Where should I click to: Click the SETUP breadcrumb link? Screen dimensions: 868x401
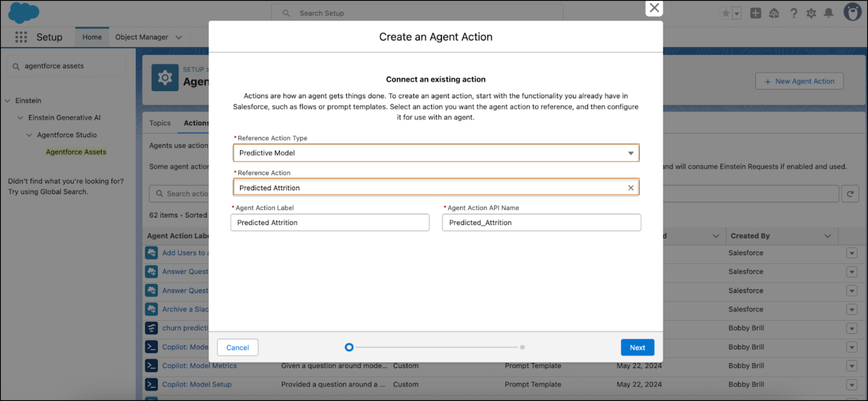(x=193, y=69)
